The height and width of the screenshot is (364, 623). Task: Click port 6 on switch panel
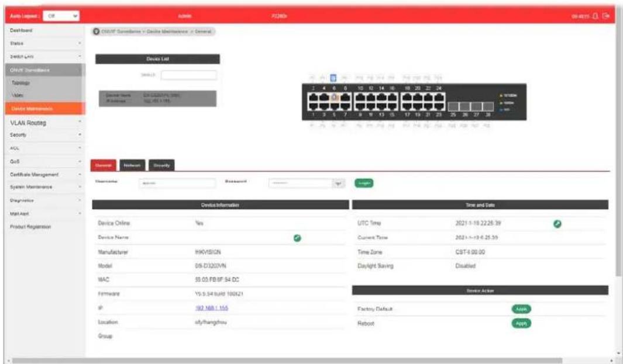pos(335,97)
